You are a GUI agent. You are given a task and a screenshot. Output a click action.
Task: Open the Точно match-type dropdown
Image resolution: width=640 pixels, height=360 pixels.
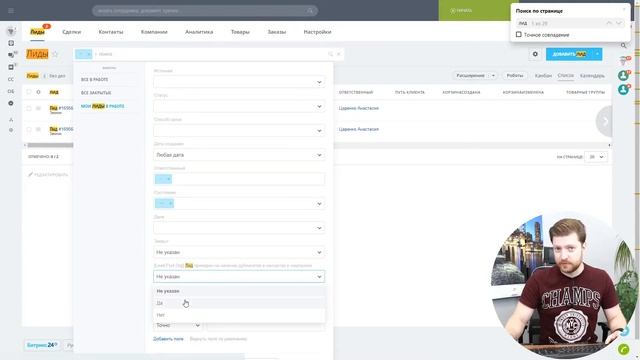coord(178,325)
